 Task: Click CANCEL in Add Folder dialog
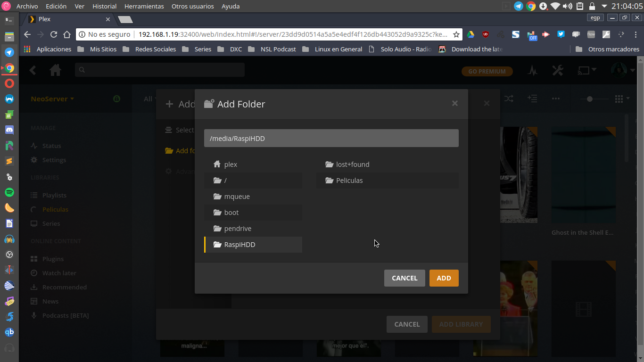coord(404,278)
